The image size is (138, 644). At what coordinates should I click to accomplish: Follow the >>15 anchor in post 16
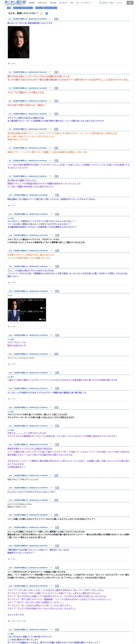tap(10, 339)
